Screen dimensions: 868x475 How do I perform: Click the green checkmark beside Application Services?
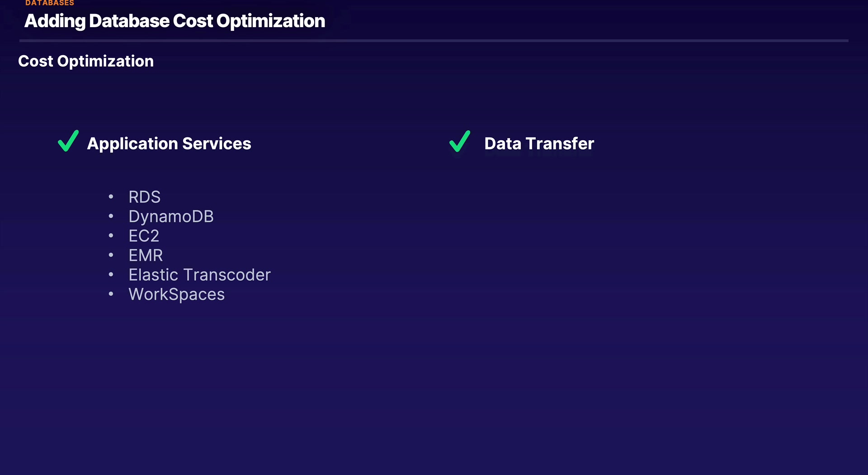coord(68,141)
